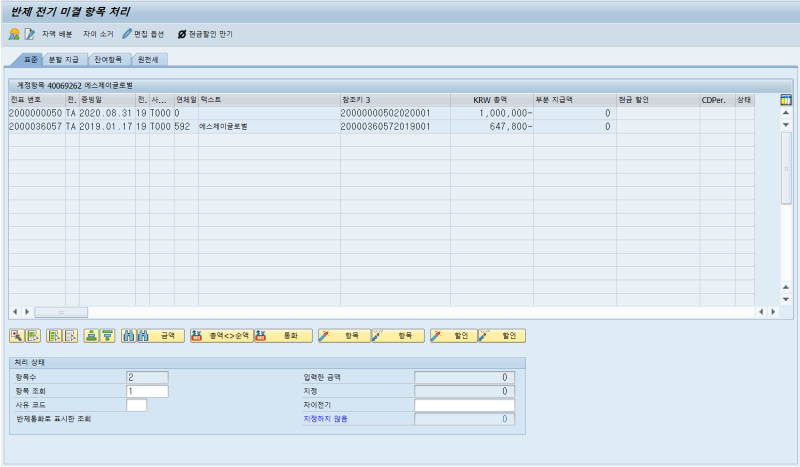Click the horizontal scrollbar thumb under the table
Viewport: 800px width, 467px height.
(x=61, y=312)
